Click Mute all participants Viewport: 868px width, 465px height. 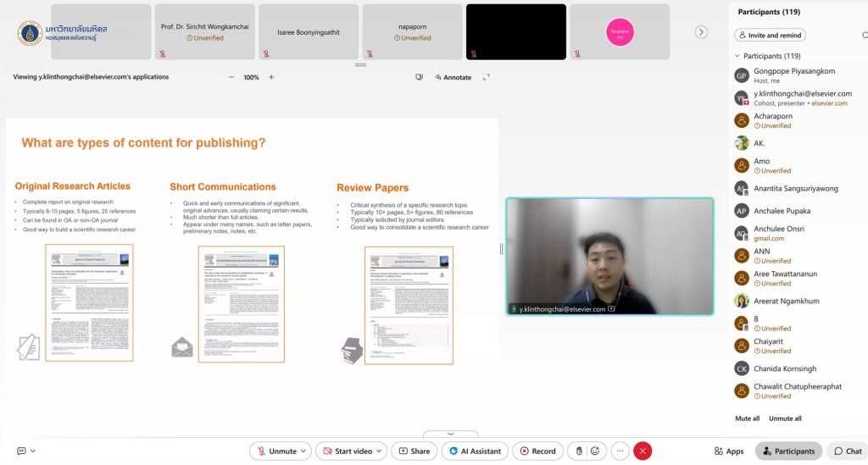click(747, 418)
